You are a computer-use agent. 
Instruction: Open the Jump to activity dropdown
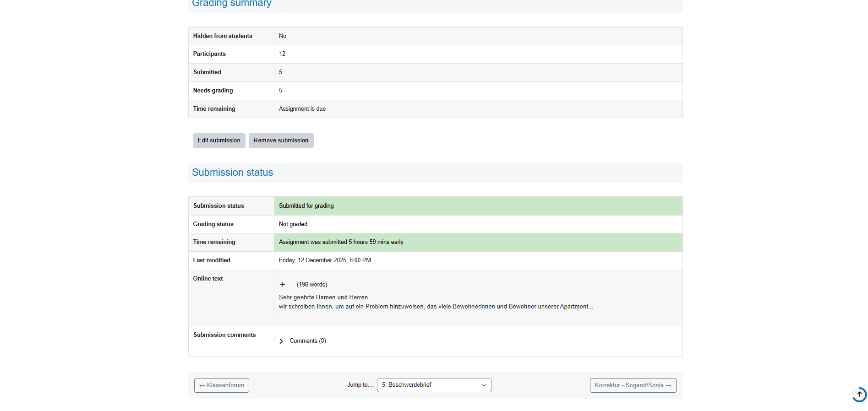[434, 385]
